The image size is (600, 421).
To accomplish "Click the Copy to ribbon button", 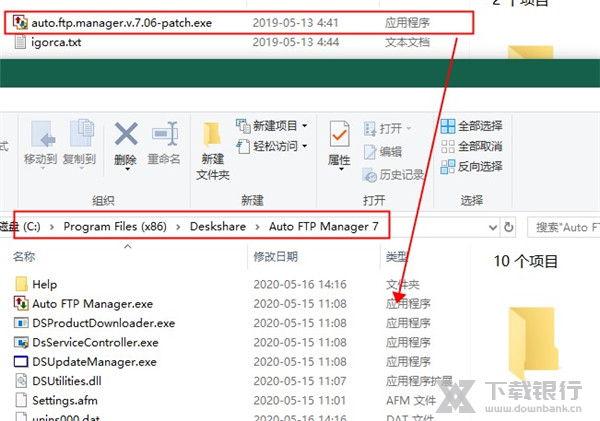I will 79,143.
